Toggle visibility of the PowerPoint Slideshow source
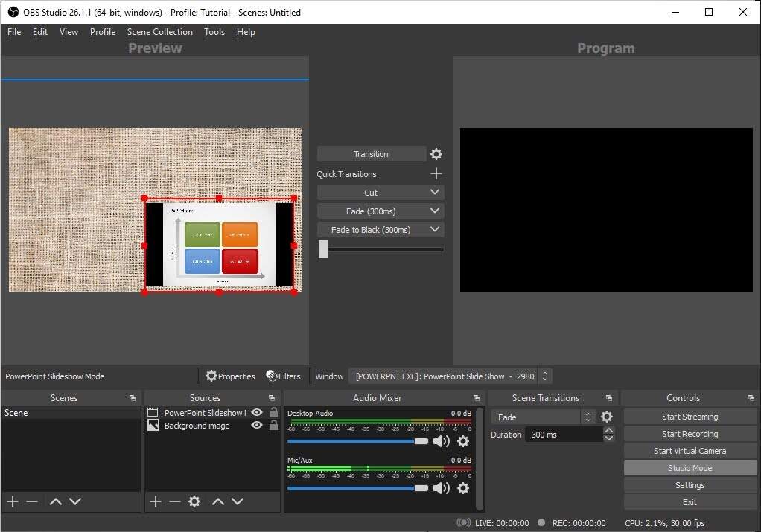This screenshot has width=761, height=532. 256,412
